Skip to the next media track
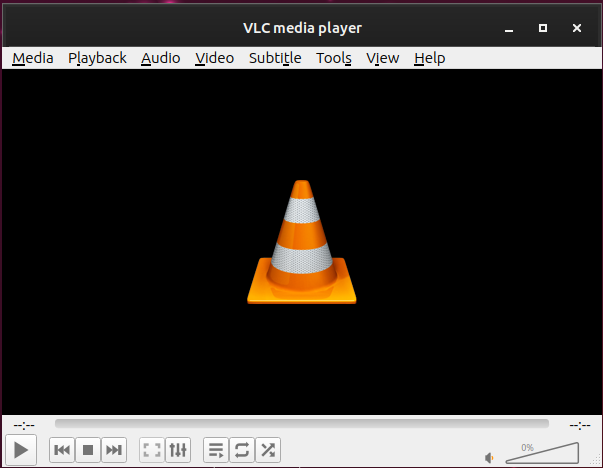 coord(114,450)
